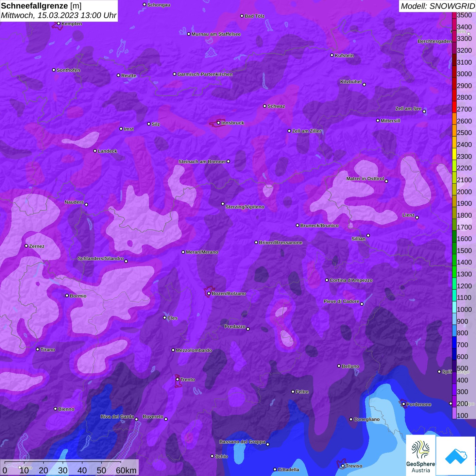Click the Rovereto label

coord(153,417)
